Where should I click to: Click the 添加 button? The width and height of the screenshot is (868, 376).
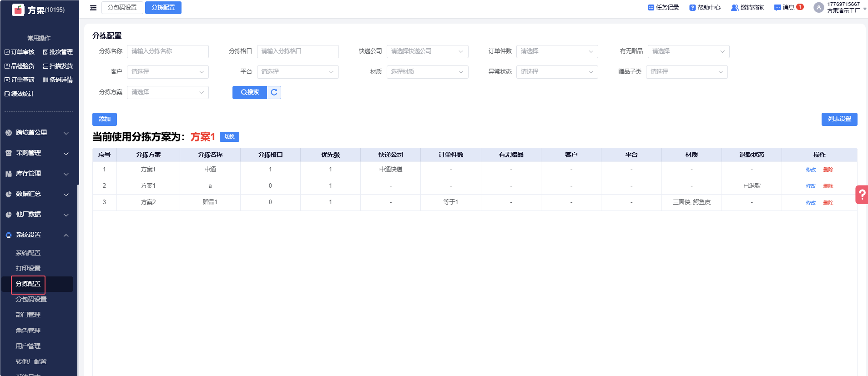pyautogui.click(x=105, y=119)
